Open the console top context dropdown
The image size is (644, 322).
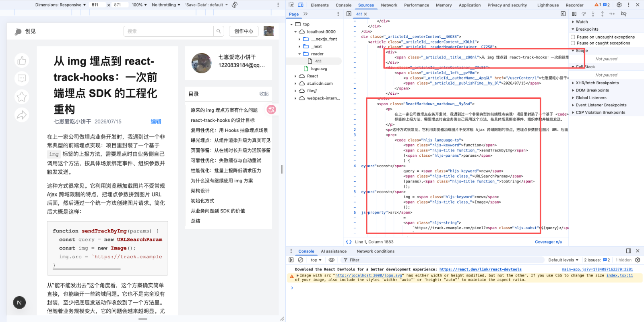[x=316, y=260]
